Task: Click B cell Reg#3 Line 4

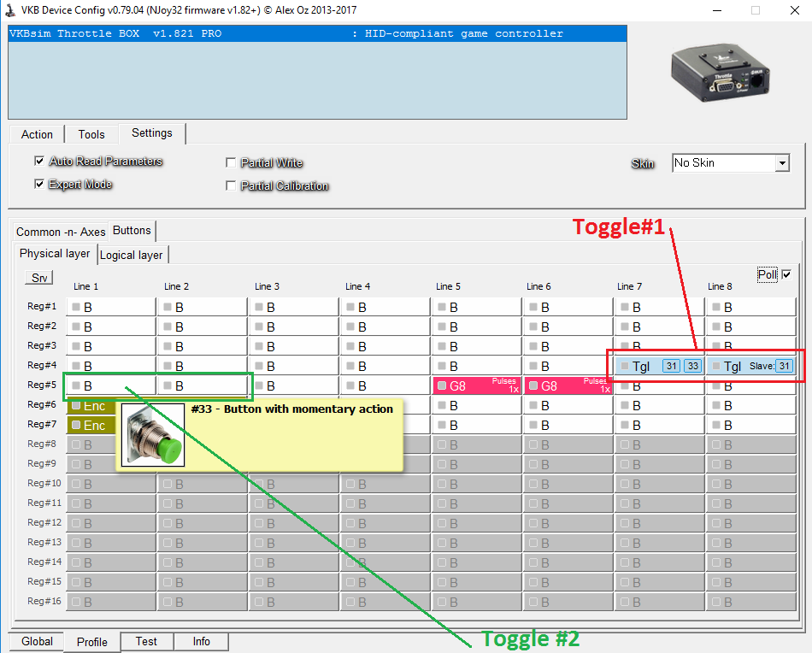Action: 385,346
